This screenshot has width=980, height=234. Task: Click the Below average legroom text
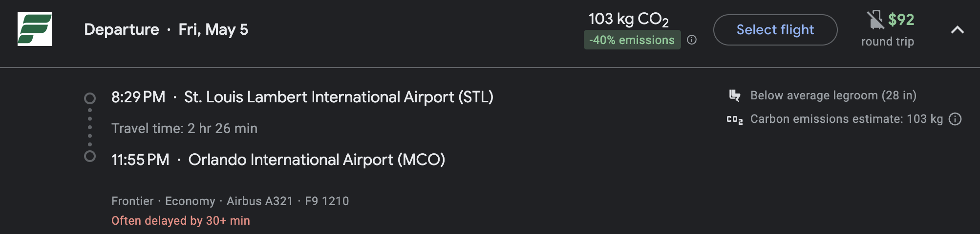point(833,95)
